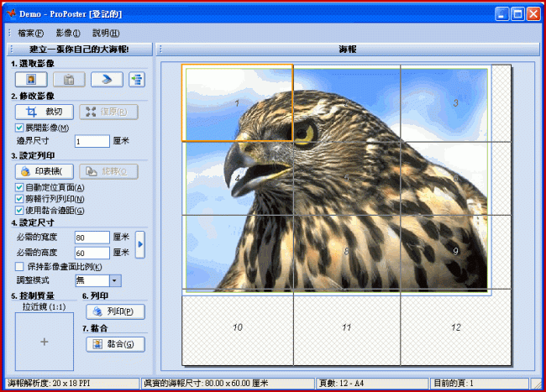Open the 調整模式 dropdown
The width and height of the screenshot is (546, 392).
pos(115,280)
